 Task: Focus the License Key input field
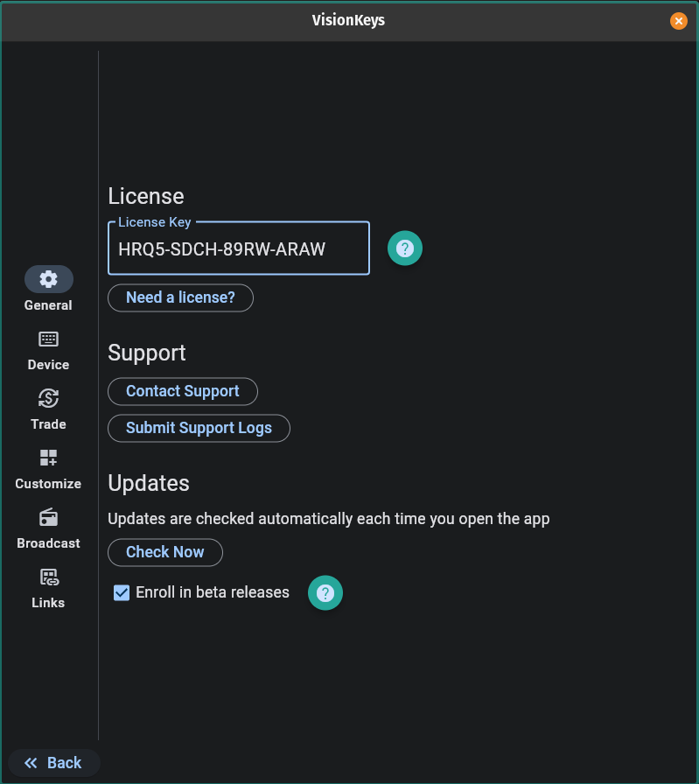[x=239, y=248]
